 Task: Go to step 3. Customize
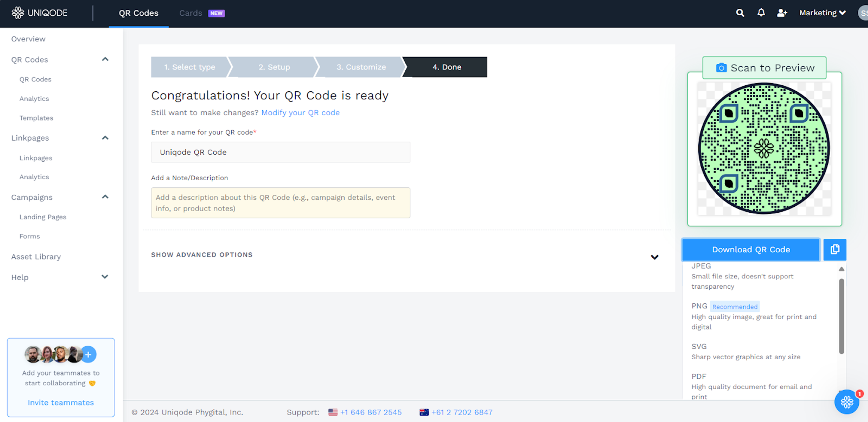click(x=361, y=67)
